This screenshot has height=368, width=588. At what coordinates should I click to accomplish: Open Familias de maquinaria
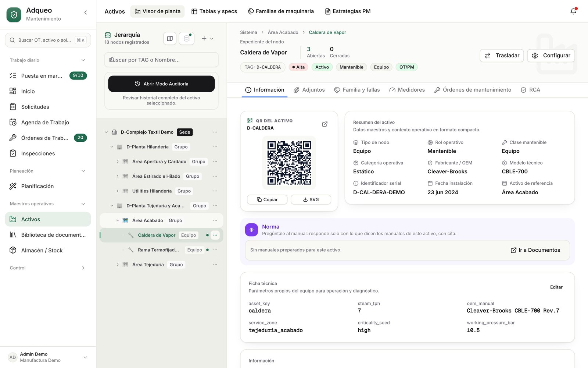[281, 11]
